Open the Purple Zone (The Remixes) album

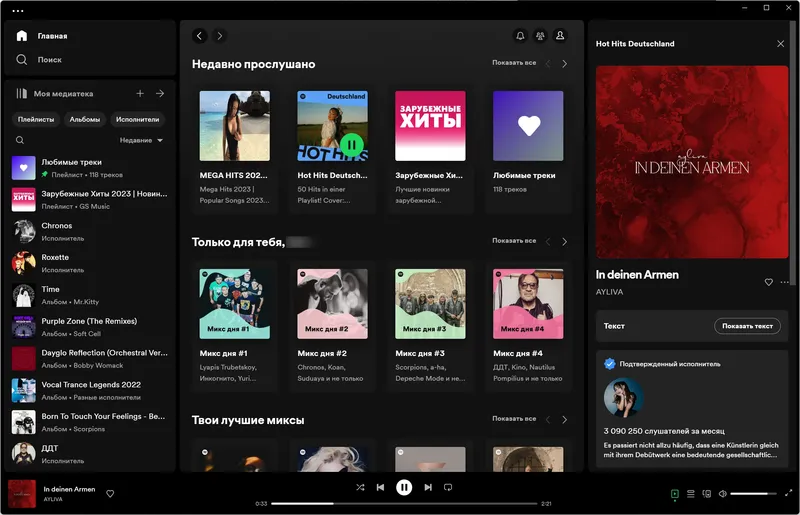(90, 327)
